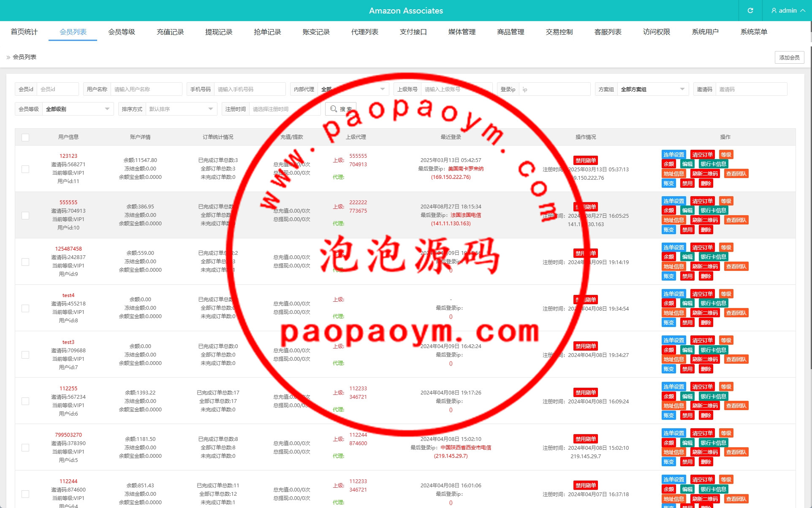Go to the 抢单记录 tab

(267, 32)
